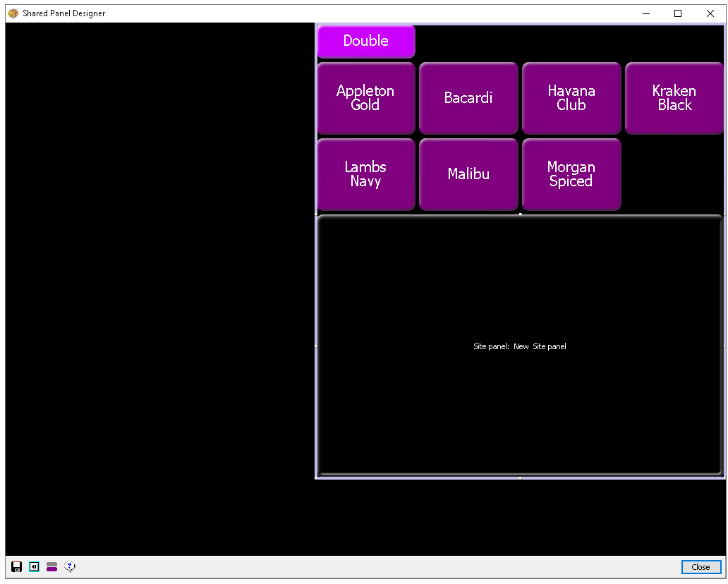Pick the Morgan Spiced button

(x=571, y=174)
